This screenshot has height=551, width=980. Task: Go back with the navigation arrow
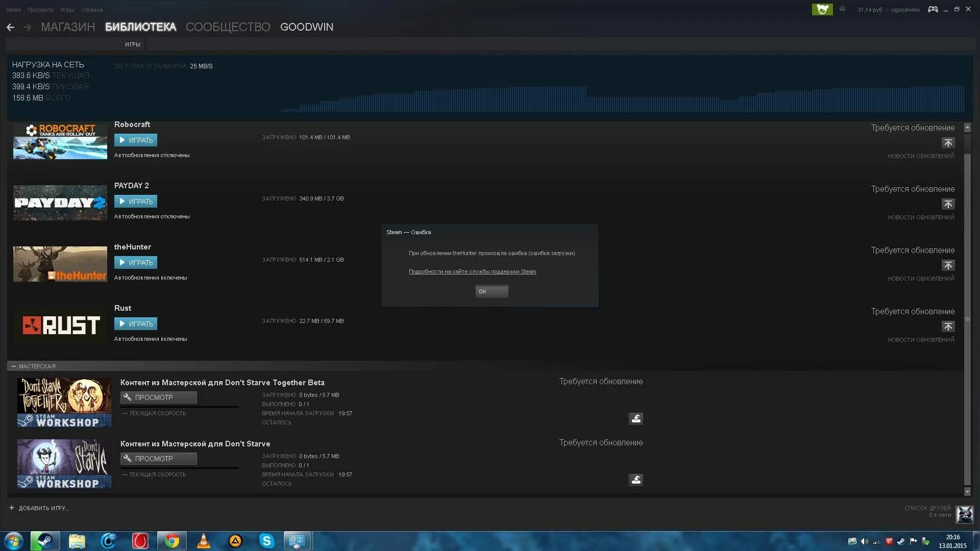click(x=10, y=27)
